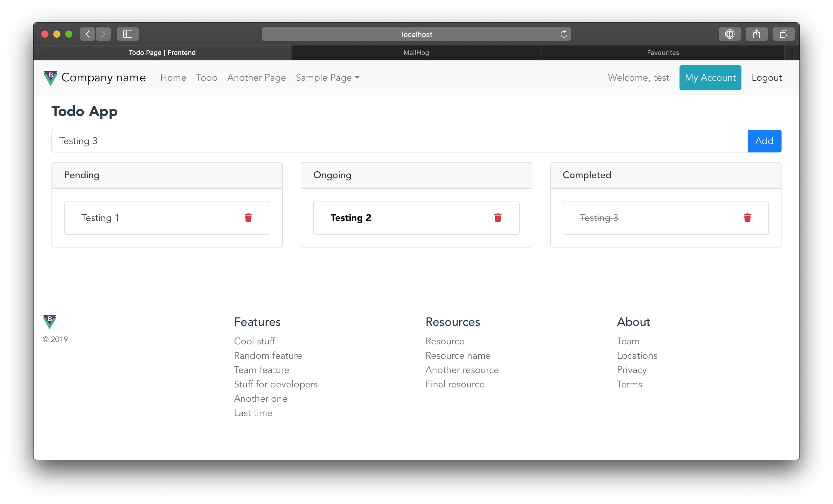This screenshot has width=833, height=504.
Task: Focus the todo text input field
Action: tap(399, 141)
